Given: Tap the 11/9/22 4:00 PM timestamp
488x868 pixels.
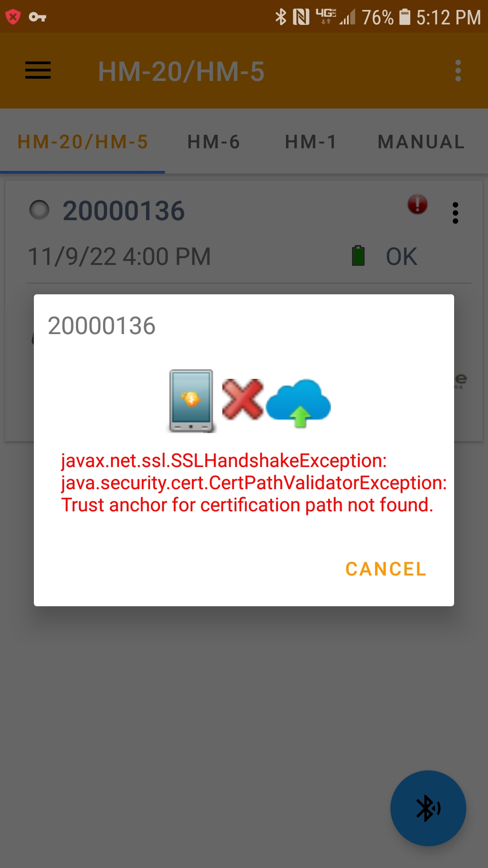Looking at the screenshot, I should [119, 257].
